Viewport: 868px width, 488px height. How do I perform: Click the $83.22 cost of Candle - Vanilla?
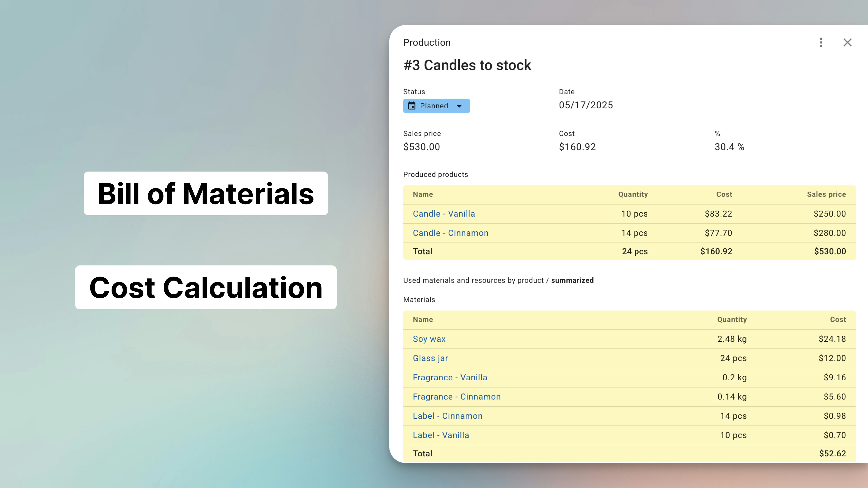coord(718,214)
